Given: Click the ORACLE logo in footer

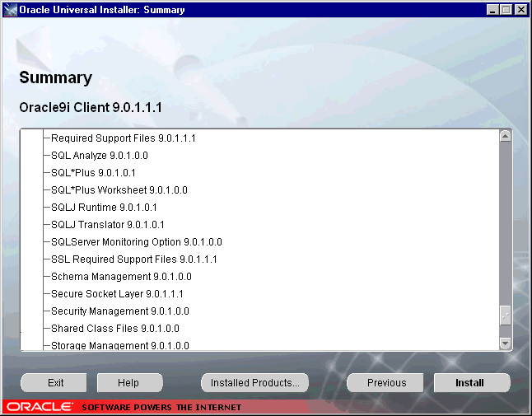Looking at the screenshot, I should pos(40,407).
